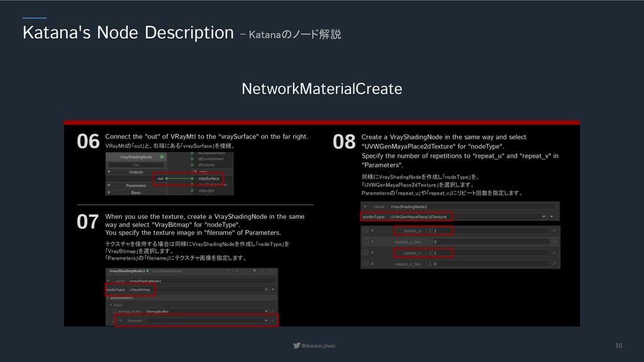Click the vraySurface input port

192,178
